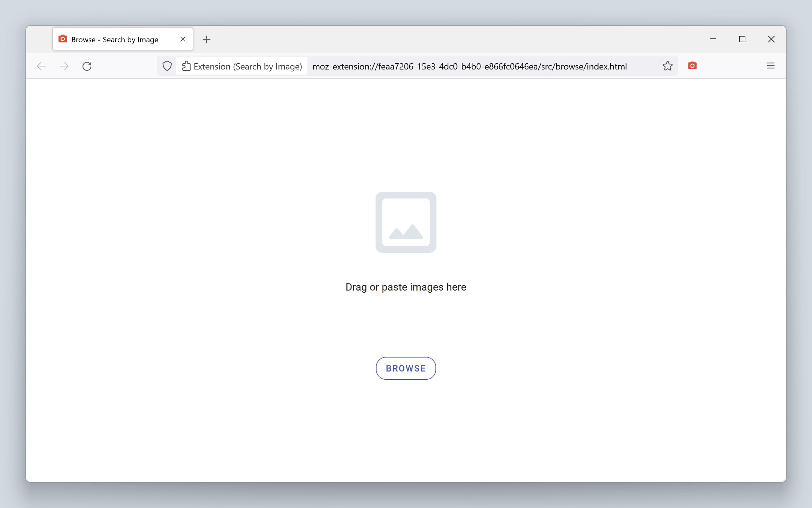The height and width of the screenshot is (508, 812).
Task: Open a new browser tab
Action: (207, 39)
